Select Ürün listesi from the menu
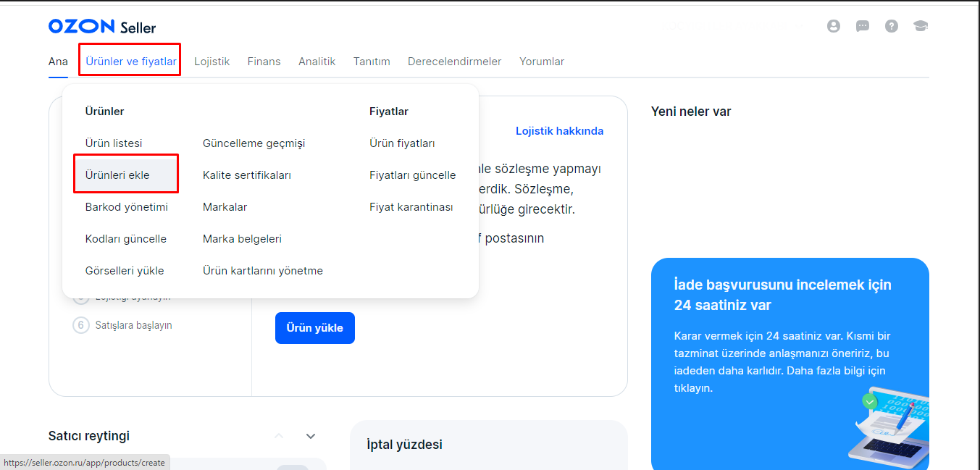This screenshot has height=470, width=980. 114,143
